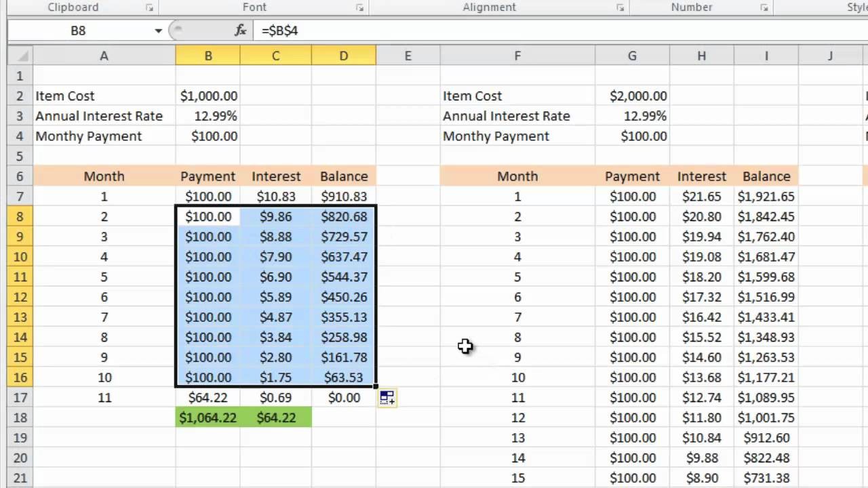Image resolution: width=868 pixels, height=488 pixels.
Task: Click the $2,000.00 item cost cell
Action: coord(632,96)
